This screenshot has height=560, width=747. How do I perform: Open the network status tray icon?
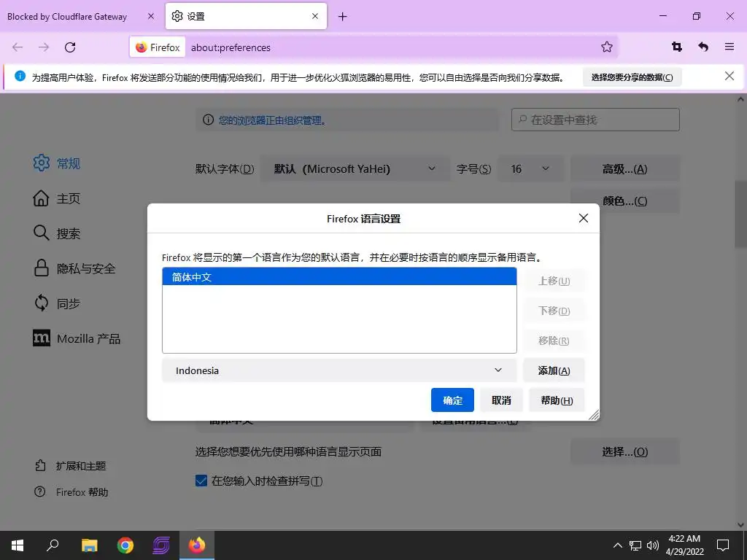coord(635,545)
